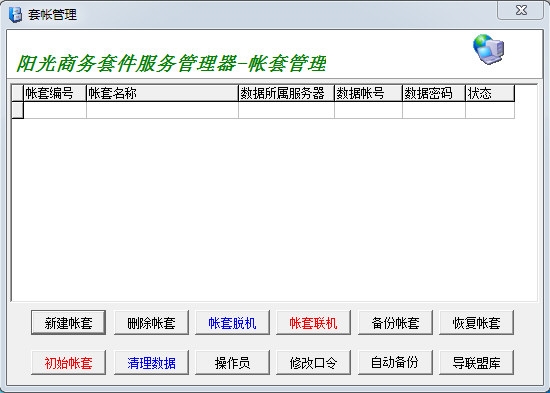Click the empty cell under 数据所属服务器
This screenshot has width=550, height=393.
pyautogui.click(x=286, y=110)
